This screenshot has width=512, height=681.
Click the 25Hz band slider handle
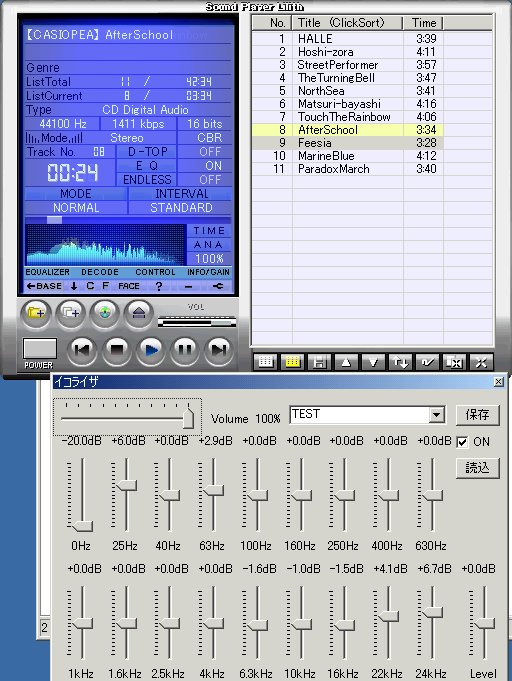pos(126,485)
